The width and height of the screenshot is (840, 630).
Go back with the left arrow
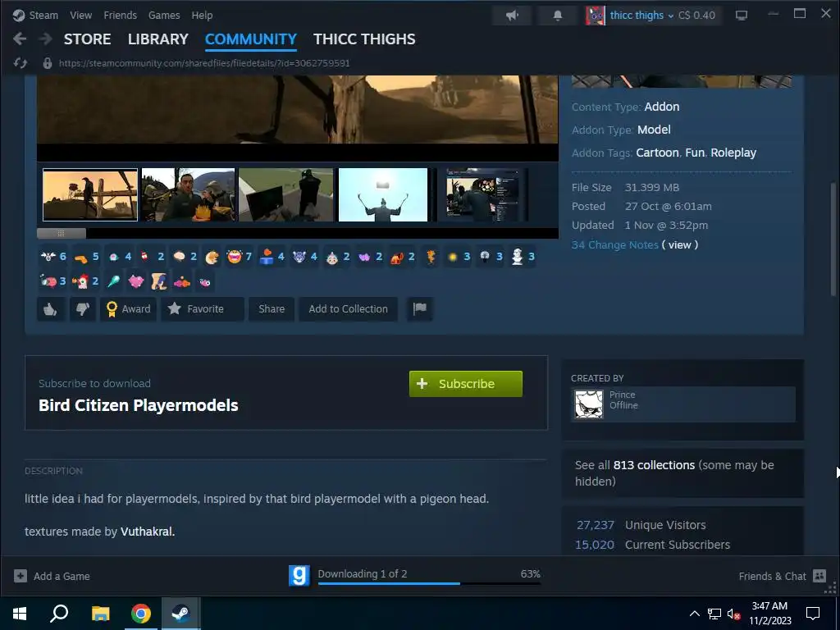(x=20, y=39)
